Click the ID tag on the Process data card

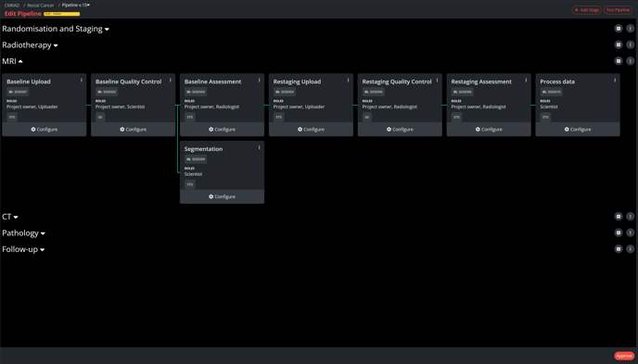552,92
